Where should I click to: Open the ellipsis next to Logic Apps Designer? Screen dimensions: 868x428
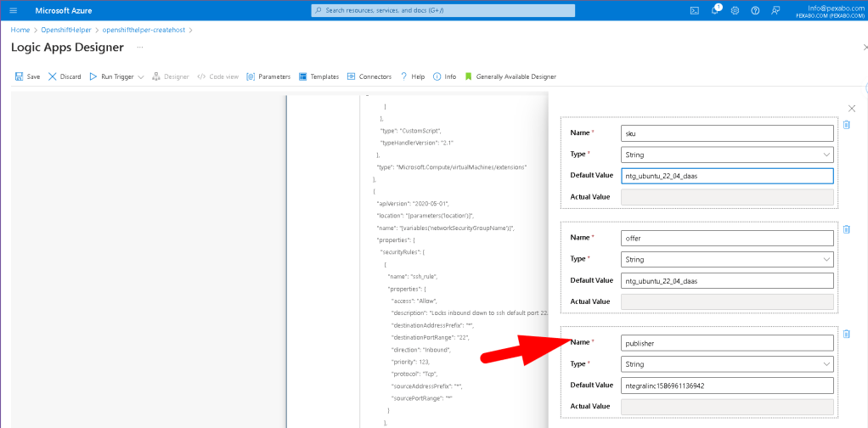point(140,48)
